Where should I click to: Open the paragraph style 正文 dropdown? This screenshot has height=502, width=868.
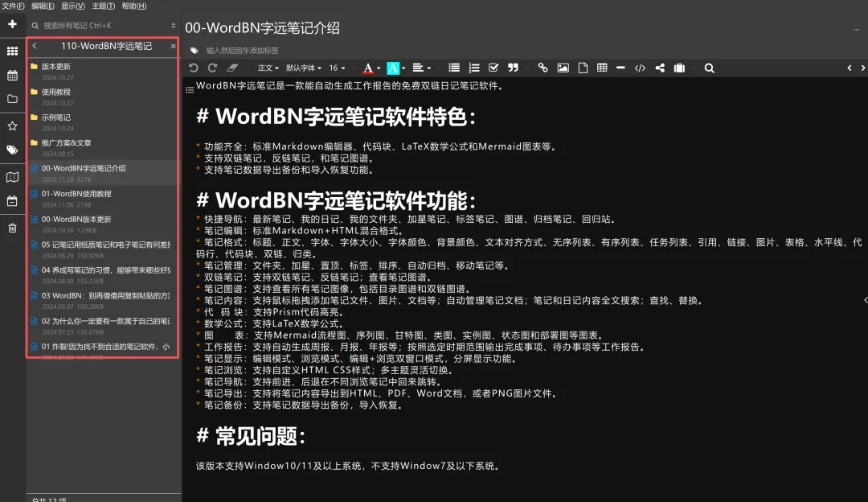(268, 68)
